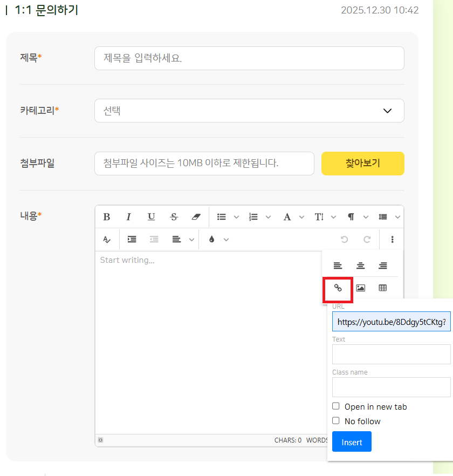Image resolution: width=453 pixels, height=476 pixels.
Task: Click the fullscreen icon in editor footer
Action: coord(100,440)
